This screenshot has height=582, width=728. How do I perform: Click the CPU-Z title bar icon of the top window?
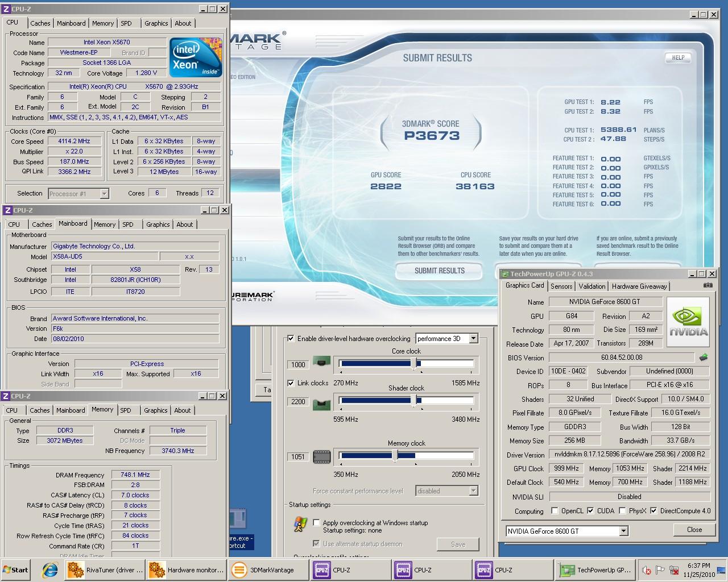pyautogui.click(x=7, y=9)
